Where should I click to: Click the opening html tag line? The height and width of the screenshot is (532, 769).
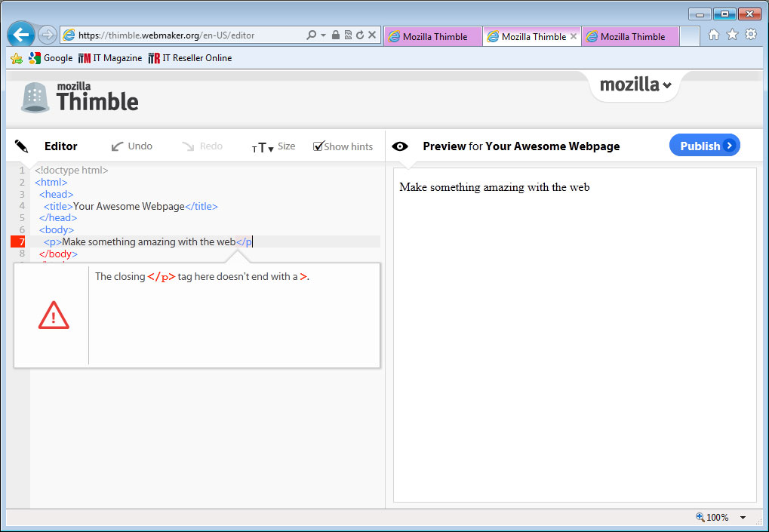click(51, 183)
